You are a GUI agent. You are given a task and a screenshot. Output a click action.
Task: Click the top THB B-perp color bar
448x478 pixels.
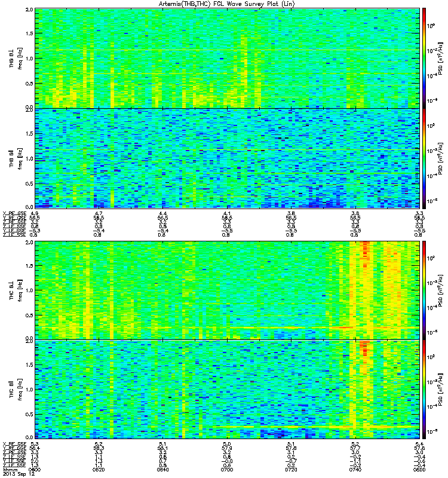point(424,58)
